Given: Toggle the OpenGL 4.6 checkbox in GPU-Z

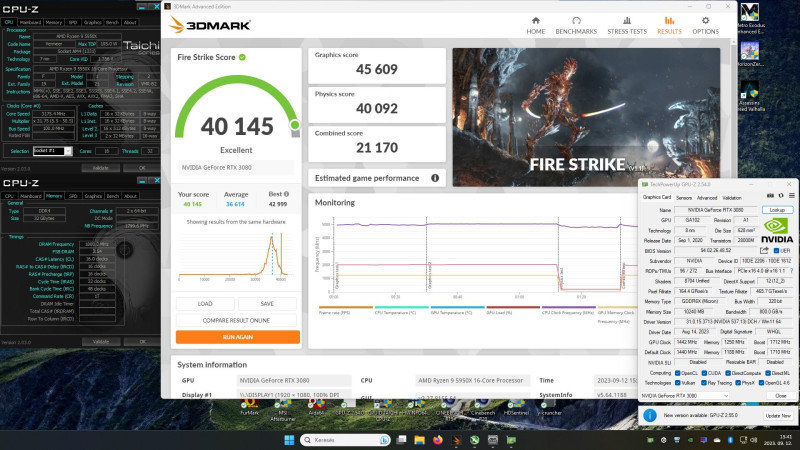Looking at the screenshot, I should click(x=762, y=383).
